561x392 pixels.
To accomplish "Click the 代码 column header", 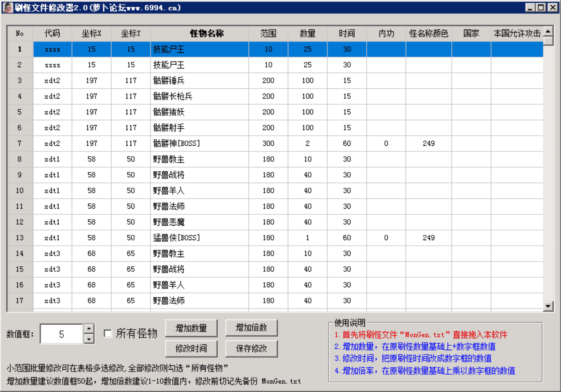I will 52,33.
